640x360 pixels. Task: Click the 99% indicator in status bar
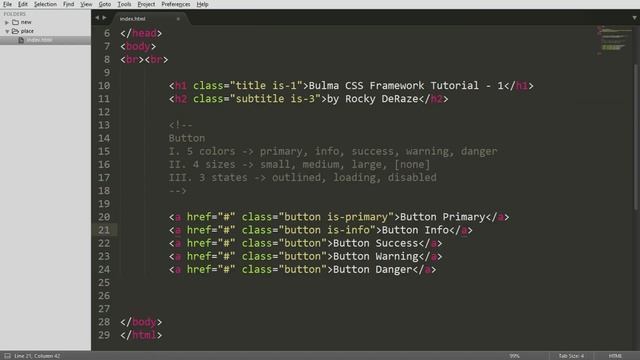click(514, 356)
